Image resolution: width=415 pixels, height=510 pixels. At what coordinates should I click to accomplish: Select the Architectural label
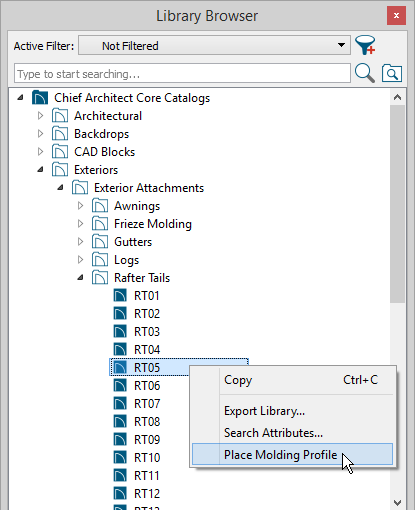[x=108, y=116]
